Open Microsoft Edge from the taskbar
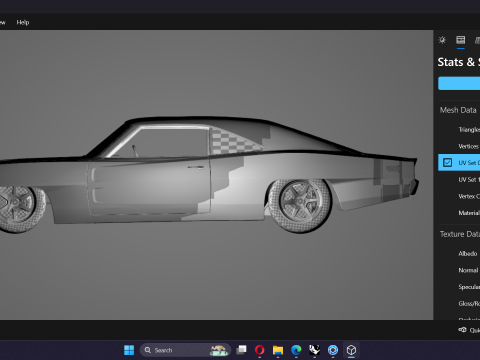The image size is (480, 360). (296, 350)
